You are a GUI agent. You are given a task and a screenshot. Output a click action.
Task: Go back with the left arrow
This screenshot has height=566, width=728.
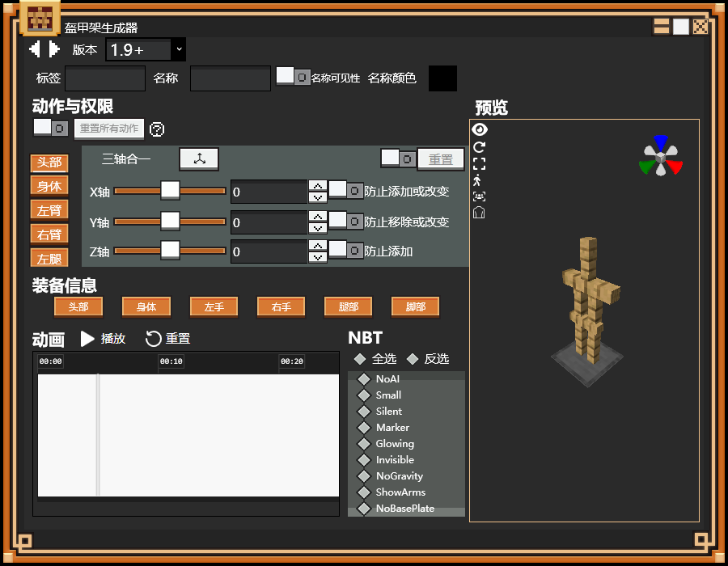[x=35, y=49]
